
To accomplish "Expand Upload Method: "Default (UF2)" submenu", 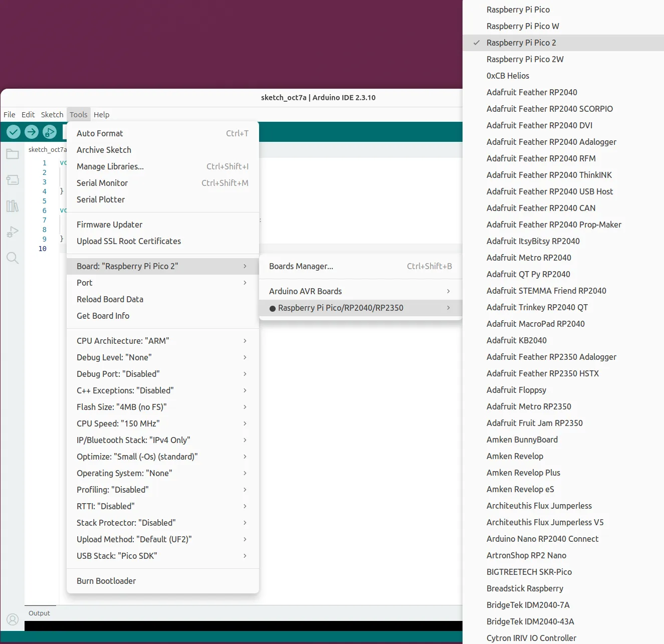I will tap(163, 539).
